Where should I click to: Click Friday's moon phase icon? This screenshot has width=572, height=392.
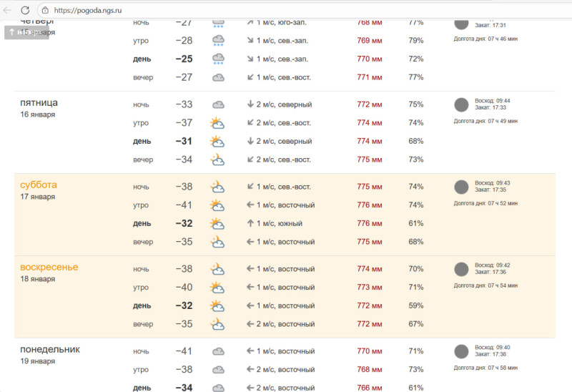pyautogui.click(x=462, y=105)
